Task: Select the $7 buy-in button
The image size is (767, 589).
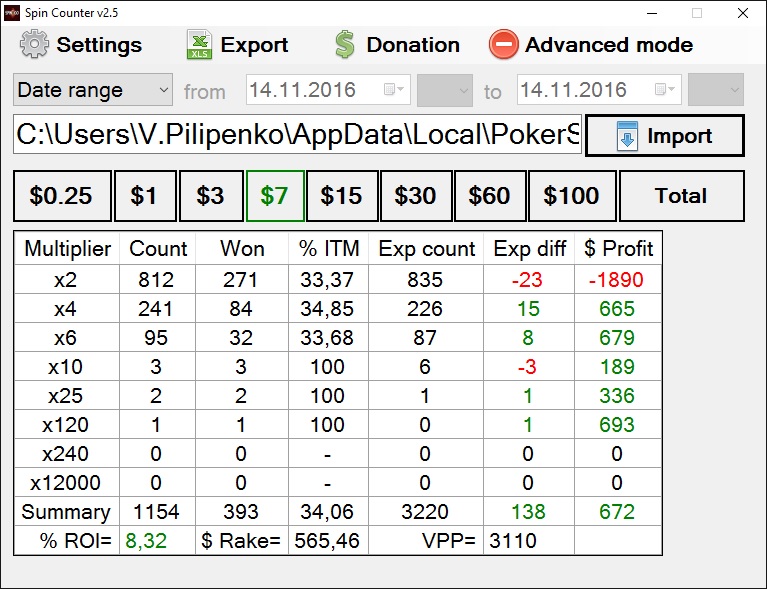Action: click(x=275, y=196)
